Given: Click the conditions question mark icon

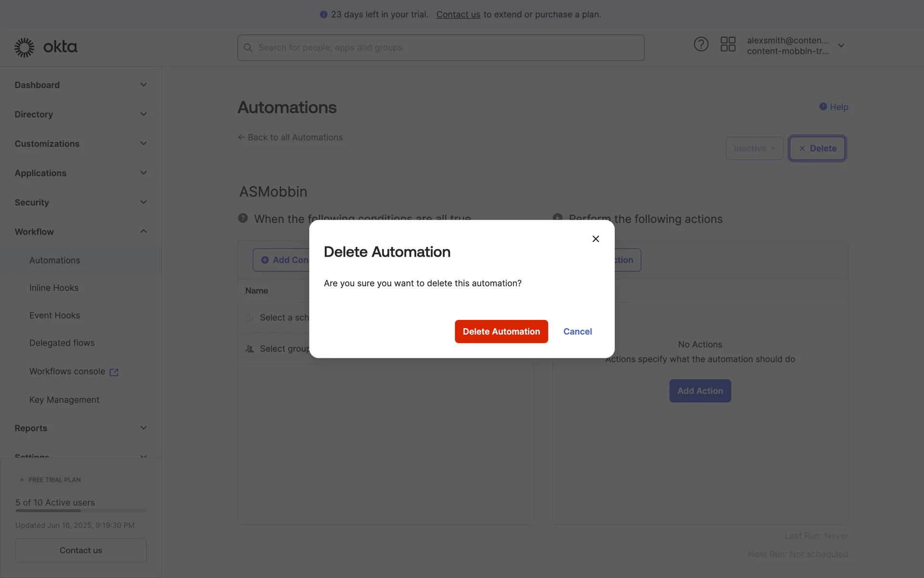Looking at the screenshot, I should [x=243, y=218].
